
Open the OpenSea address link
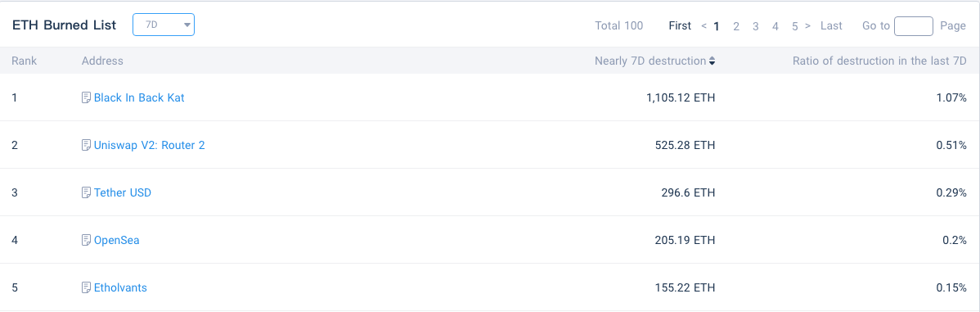116,240
